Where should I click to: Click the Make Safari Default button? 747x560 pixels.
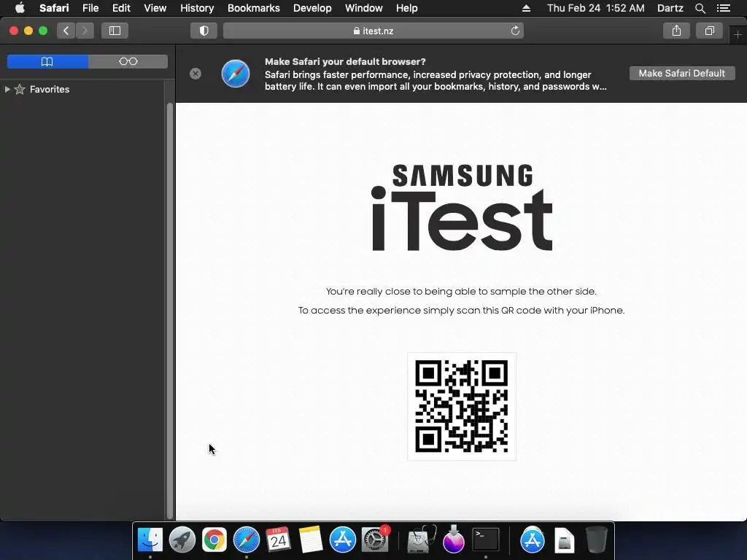pyautogui.click(x=682, y=74)
